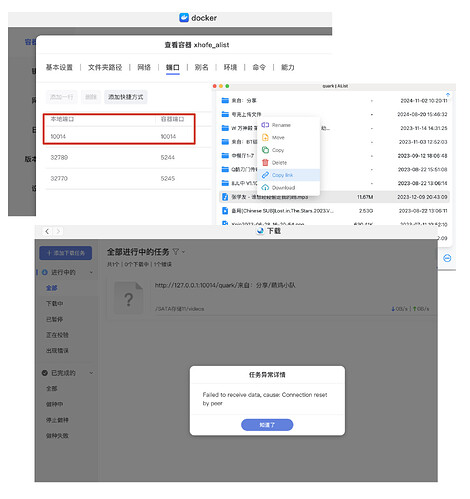This screenshot has height=499, width=470.
Task: Select 停止做种 in the sidebar
Action: (x=57, y=420)
